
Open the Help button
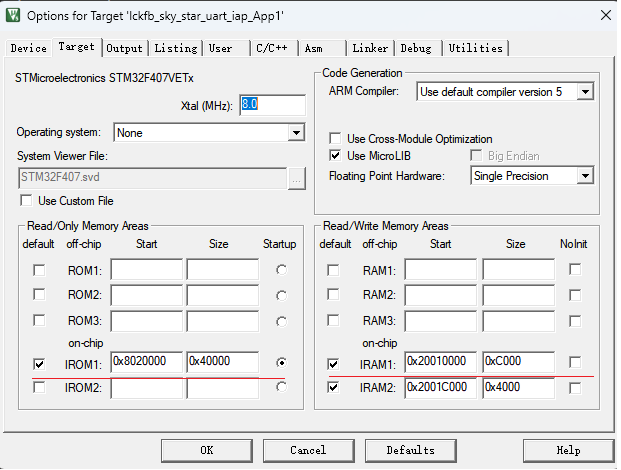(x=568, y=451)
